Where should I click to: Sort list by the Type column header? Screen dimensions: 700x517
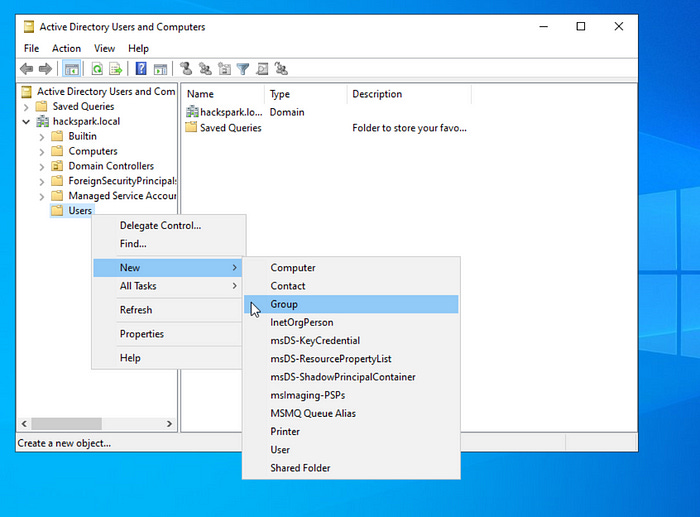pos(306,94)
